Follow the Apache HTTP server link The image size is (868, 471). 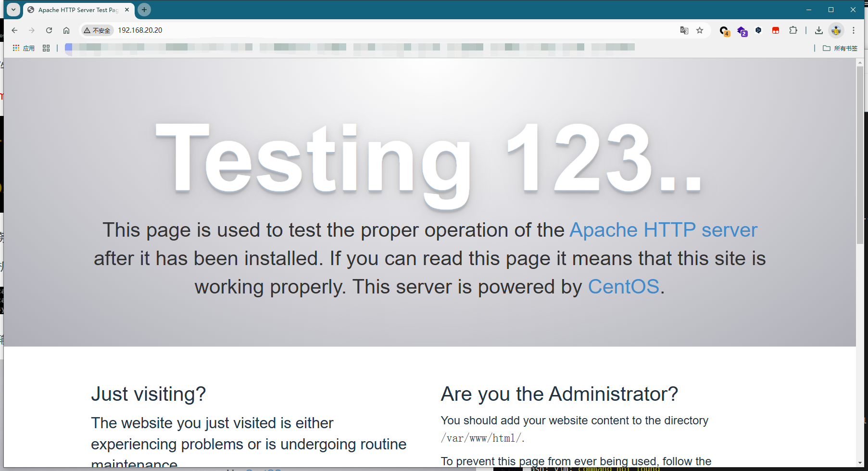pos(663,230)
